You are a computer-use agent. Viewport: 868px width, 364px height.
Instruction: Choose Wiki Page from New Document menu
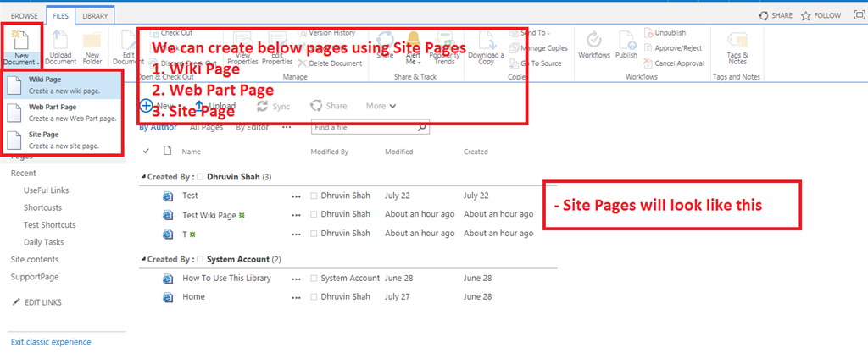(x=64, y=85)
